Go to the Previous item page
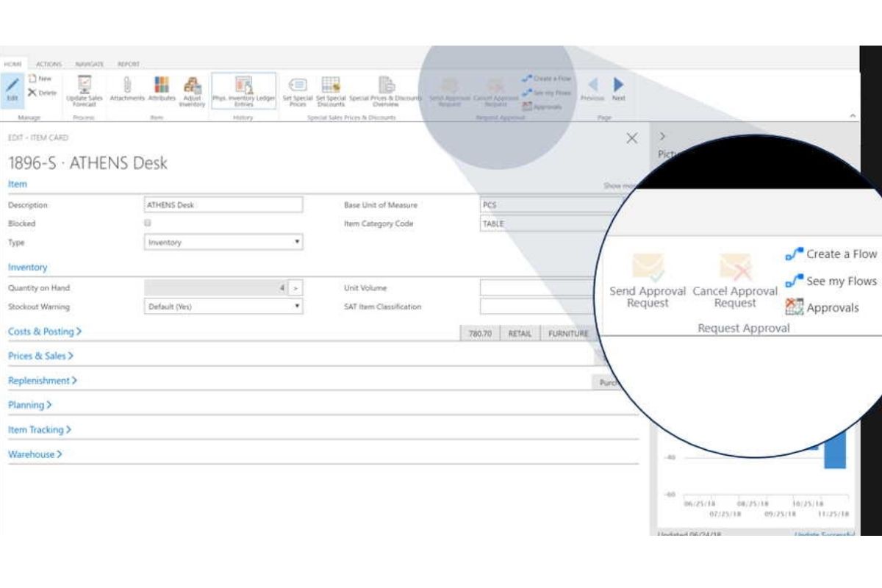The image size is (882, 588). (x=592, y=90)
